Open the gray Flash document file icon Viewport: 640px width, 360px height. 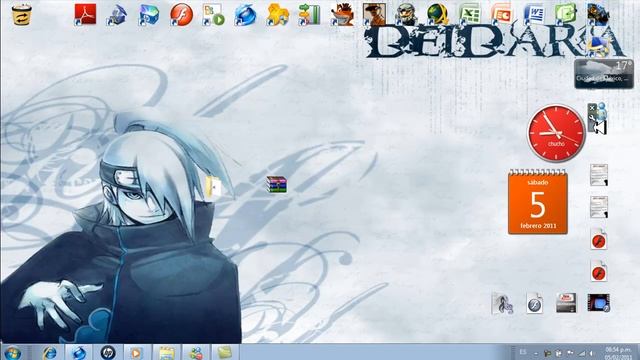click(x=534, y=303)
